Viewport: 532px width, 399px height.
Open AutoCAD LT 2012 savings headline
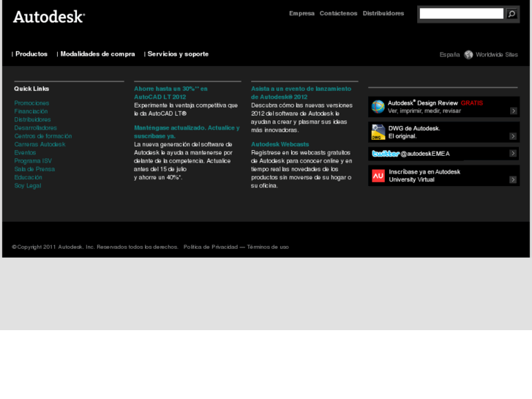171,93
